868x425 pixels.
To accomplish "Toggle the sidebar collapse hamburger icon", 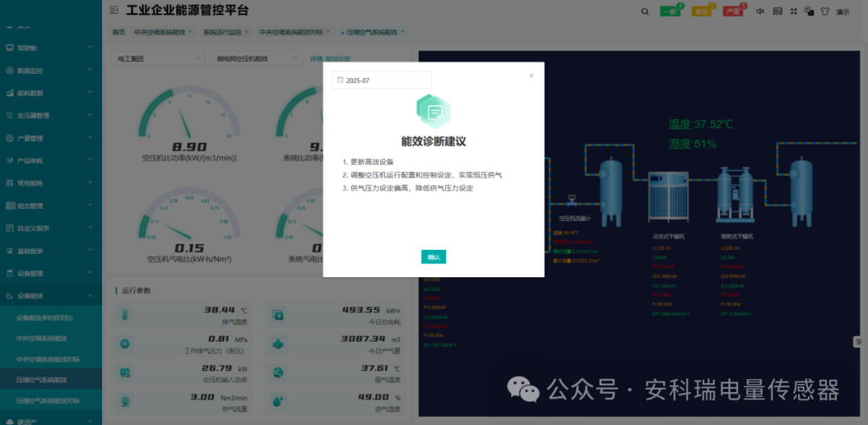I will 113,10.
